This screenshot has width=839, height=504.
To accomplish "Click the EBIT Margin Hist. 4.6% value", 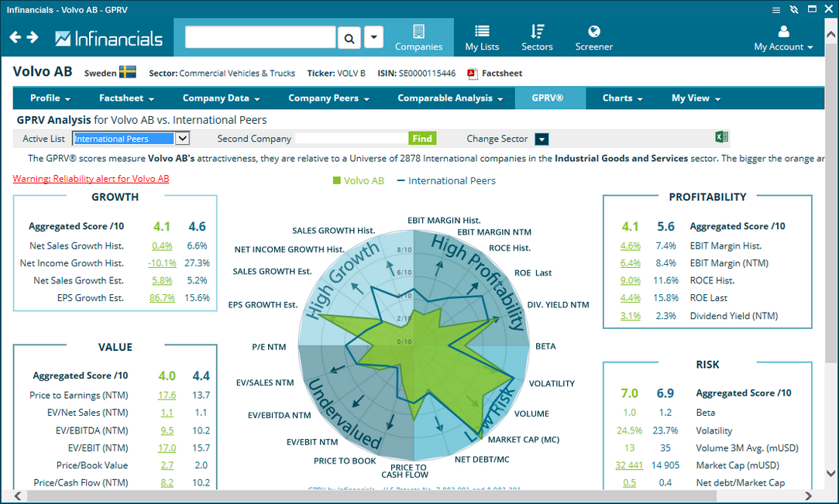I will (631, 246).
